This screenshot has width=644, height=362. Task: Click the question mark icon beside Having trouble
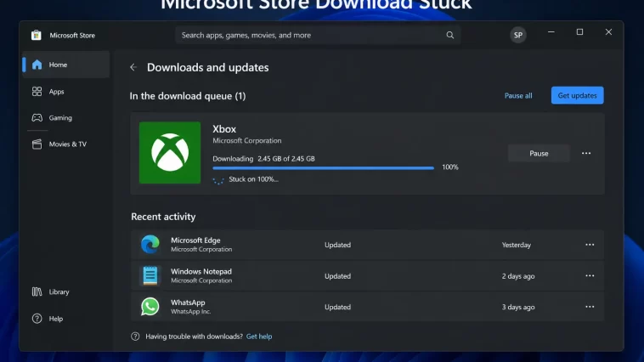135,337
